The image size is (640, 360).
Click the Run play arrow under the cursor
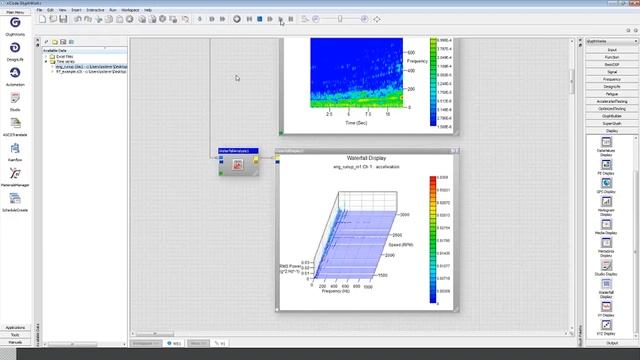point(280,19)
